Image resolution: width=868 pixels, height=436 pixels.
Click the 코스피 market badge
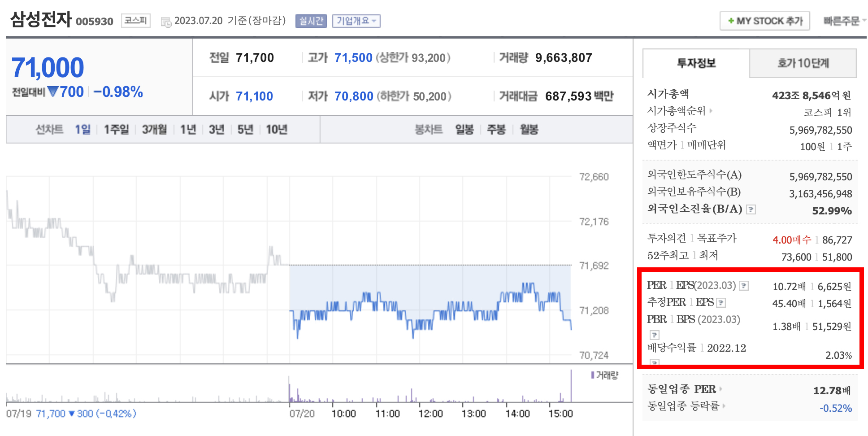pyautogui.click(x=136, y=21)
